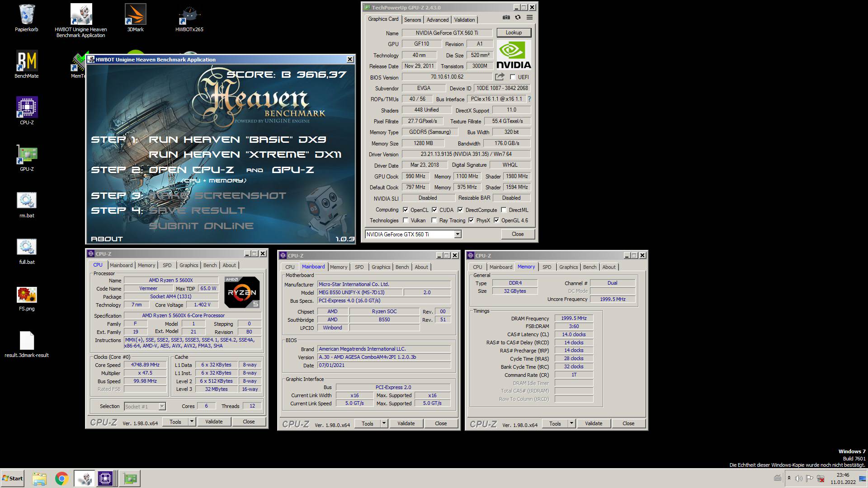The height and width of the screenshot is (488, 868).
Task: Switch to the Validation tab in GPU-Z
Action: coord(464,20)
